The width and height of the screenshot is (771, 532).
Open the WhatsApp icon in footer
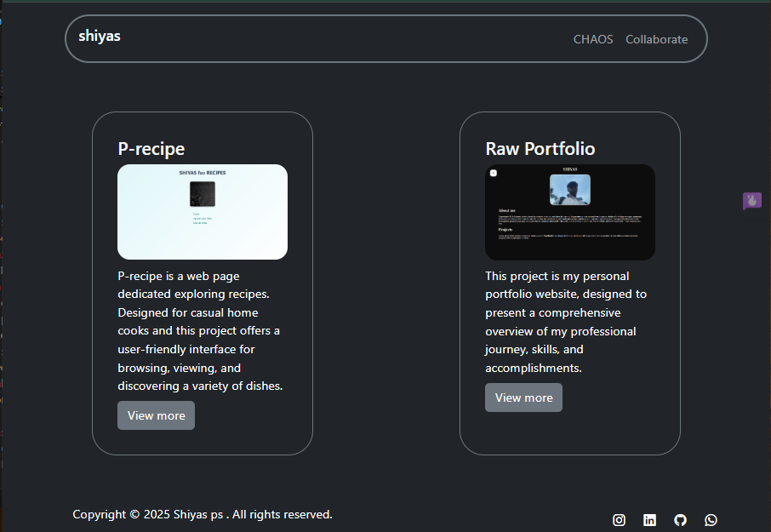point(711,520)
